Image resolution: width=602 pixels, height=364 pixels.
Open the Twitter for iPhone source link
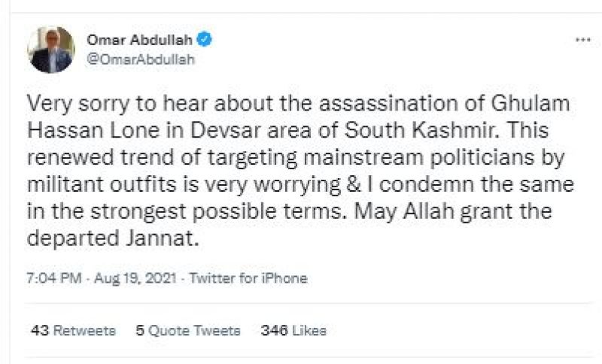[248, 278]
